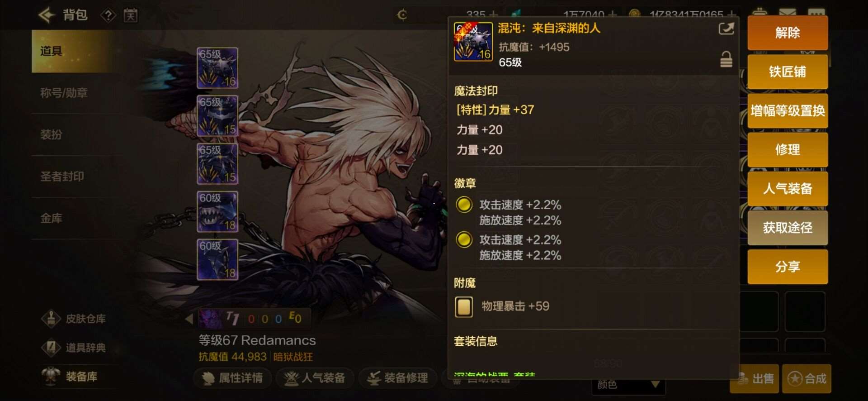Click the share export icon in item popup

point(726,29)
